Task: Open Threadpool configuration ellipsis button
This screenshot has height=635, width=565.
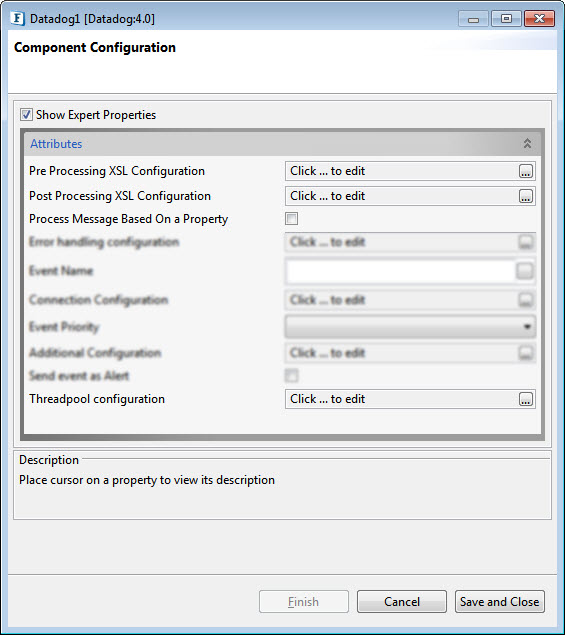Action: coord(526,399)
